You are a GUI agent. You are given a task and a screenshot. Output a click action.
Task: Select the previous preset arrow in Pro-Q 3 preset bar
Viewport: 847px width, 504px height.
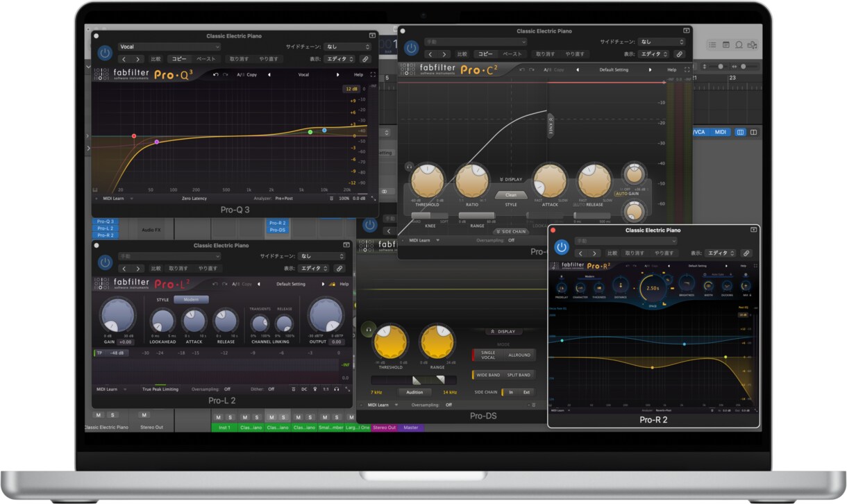pyautogui.click(x=269, y=74)
